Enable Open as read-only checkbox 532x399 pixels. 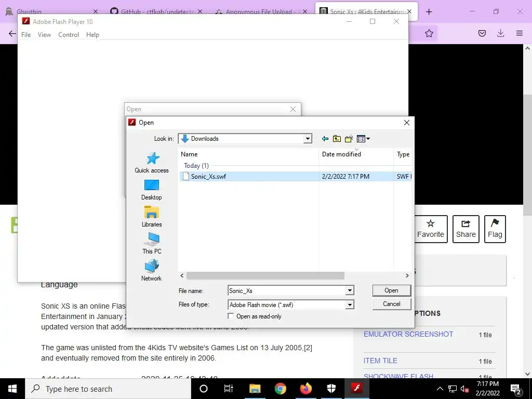pyautogui.click(x=231, y=316)
